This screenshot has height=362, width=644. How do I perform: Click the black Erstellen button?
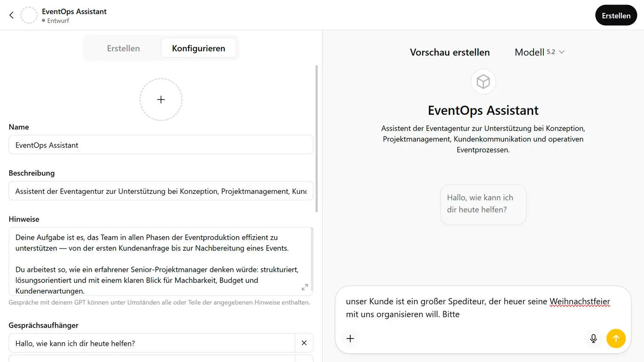[x=616, y=16]
